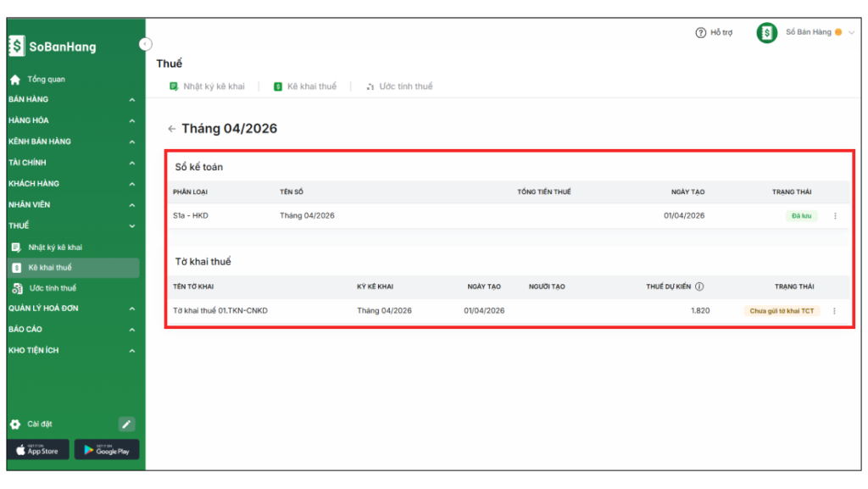Collapse the THUẾ sidebar section
Viewport: 868px width, 489px height.
click(x=131, y=226)
